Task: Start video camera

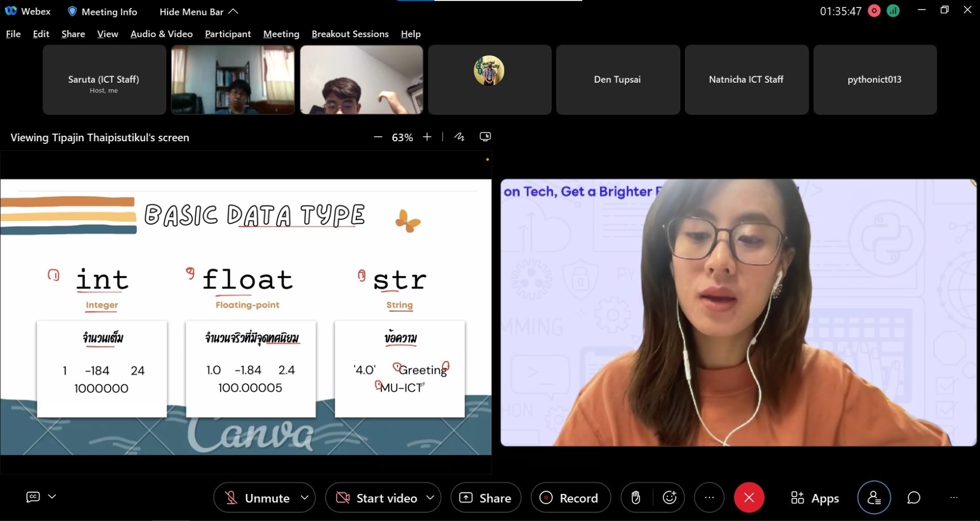Action: [377, 497]
